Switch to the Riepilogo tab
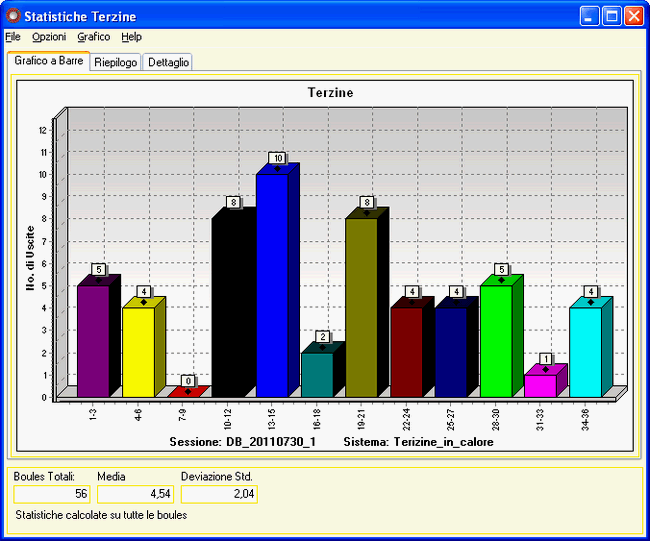 click(116, 62)
